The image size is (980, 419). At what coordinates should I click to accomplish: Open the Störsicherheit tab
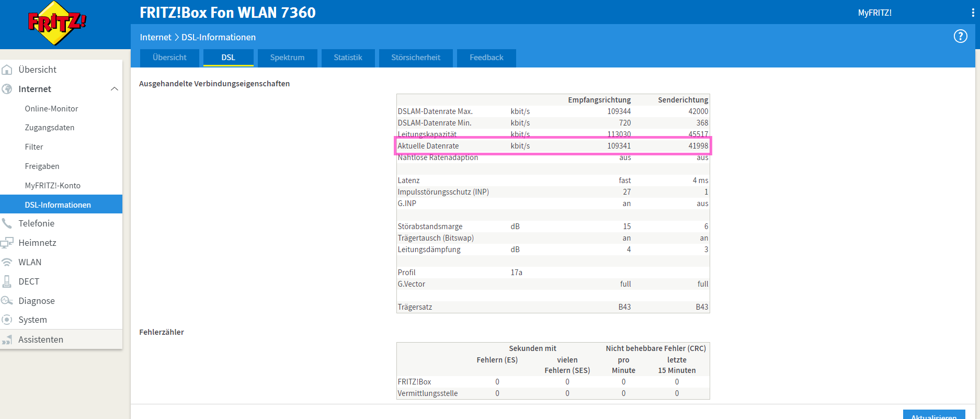coord(415,58)
